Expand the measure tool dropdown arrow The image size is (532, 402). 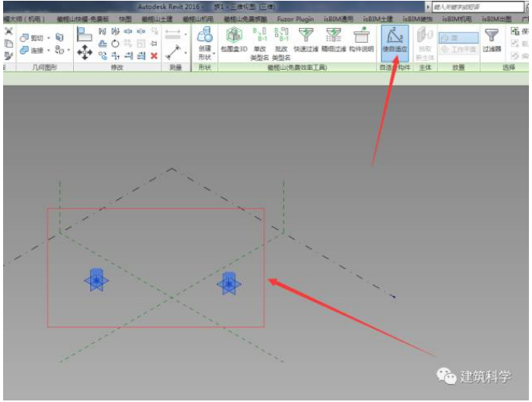[x=186, y=53]
